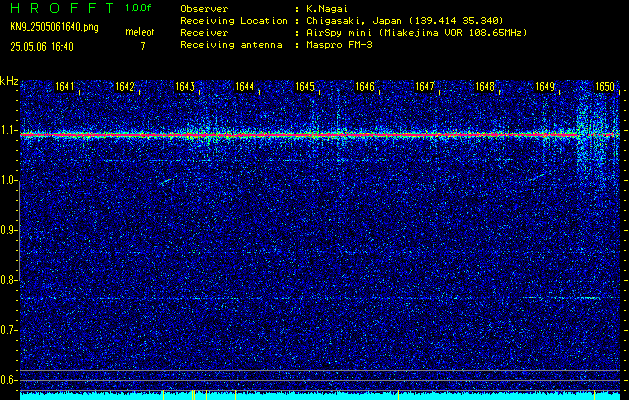The width and height of the screenshot is (629, 400).
Task: Click the kHz axis unit label
Action: [9, 81]
